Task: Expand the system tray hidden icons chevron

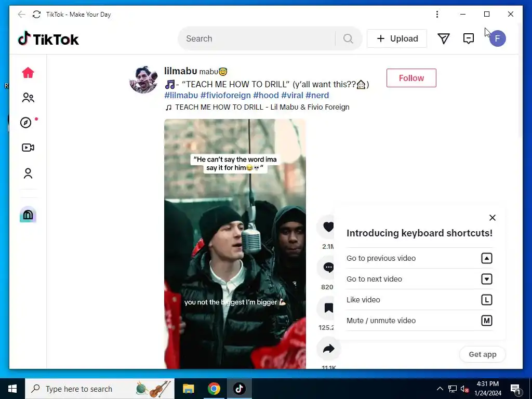Action: [440, 389]
